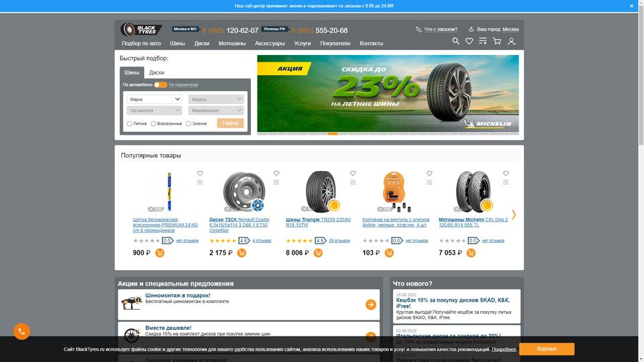
Task: Add Диски ТЗСК Renault Duster to favorites
Action: pos(276,173)
